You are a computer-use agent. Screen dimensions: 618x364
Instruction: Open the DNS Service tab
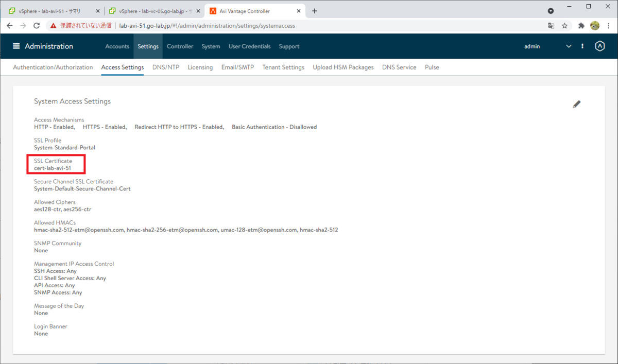399,67
